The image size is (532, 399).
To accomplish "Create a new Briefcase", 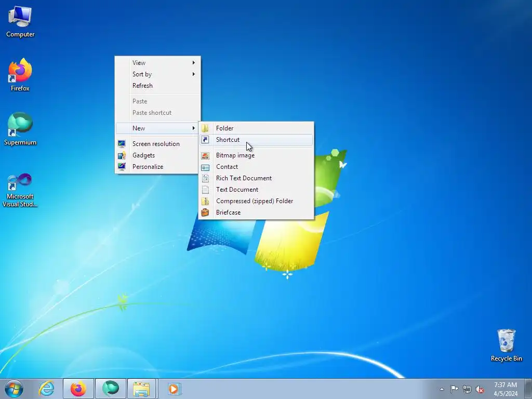I will (256, 212).
